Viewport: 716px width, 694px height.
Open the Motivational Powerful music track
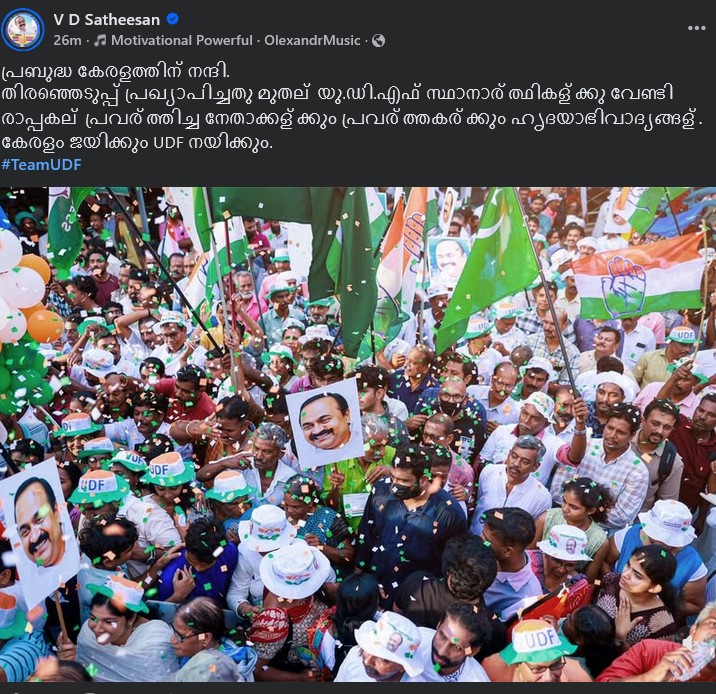click(182, 41)
